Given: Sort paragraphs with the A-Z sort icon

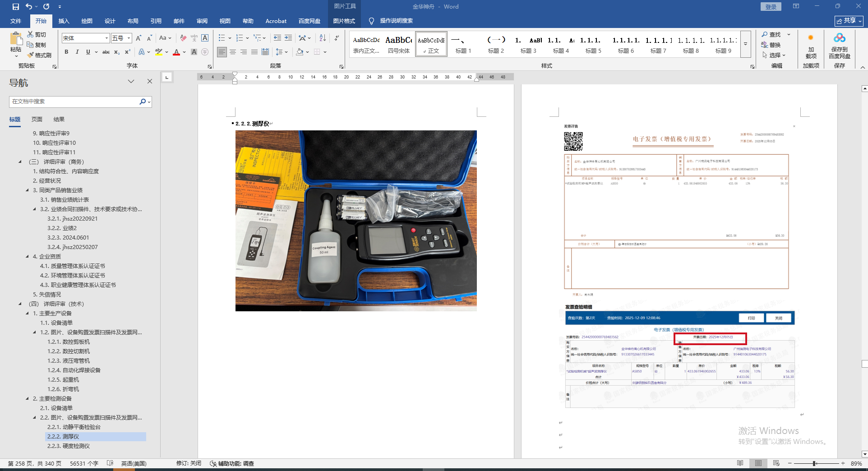Looking at the screenshot, I should click(x=323, y=38).
